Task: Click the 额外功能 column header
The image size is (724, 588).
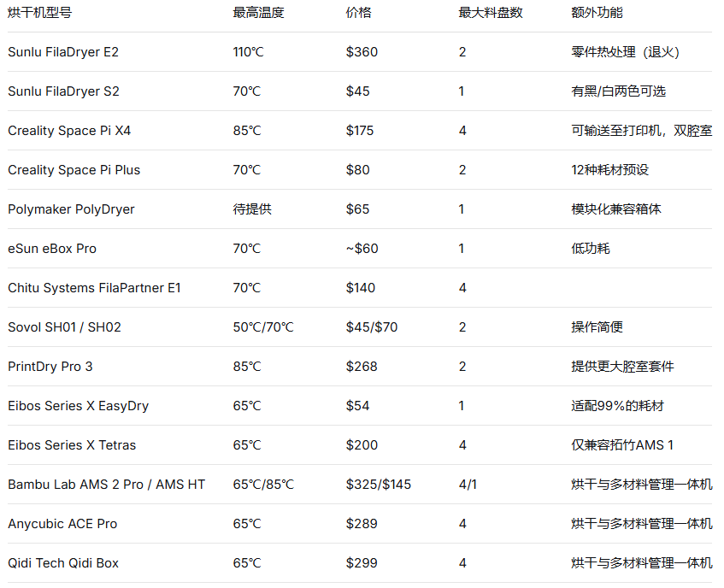Action: 597,13
